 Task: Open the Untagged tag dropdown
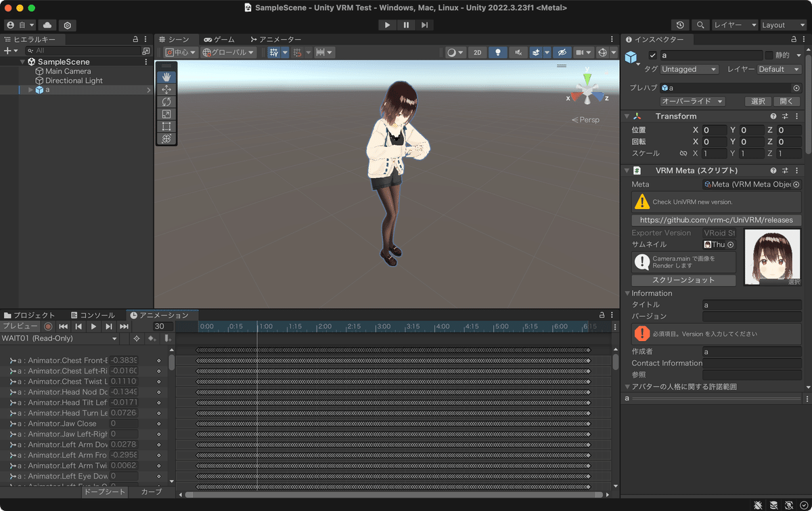coord(689,69)
